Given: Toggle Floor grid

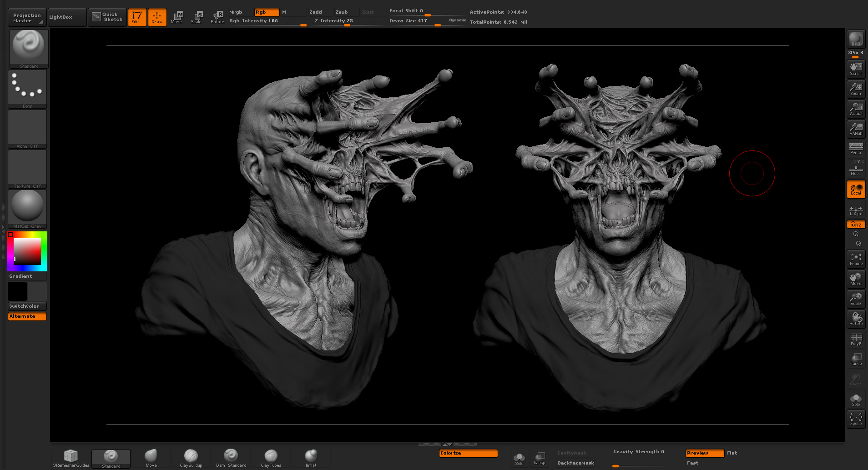Looking at the screenshot, I should [x=856, y=169].
